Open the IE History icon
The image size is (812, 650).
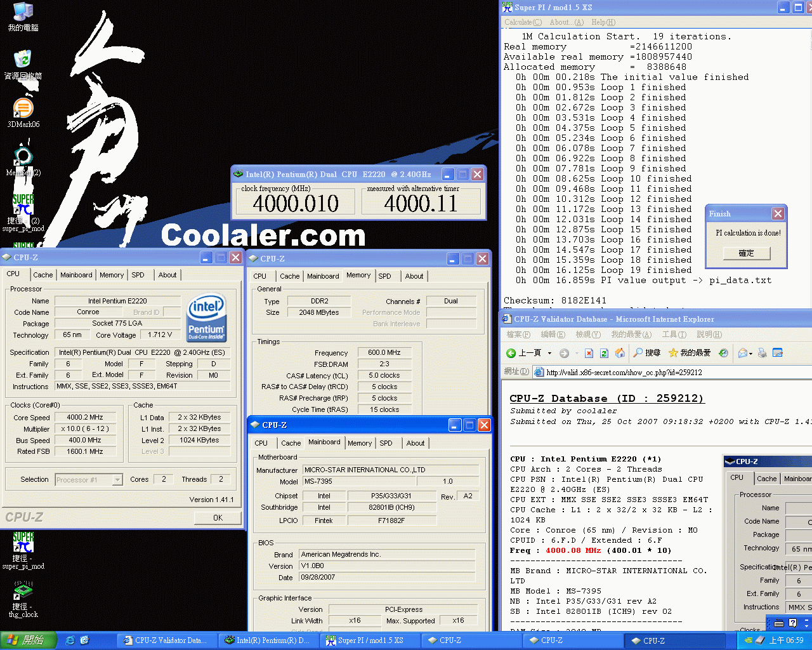(723, 353)
